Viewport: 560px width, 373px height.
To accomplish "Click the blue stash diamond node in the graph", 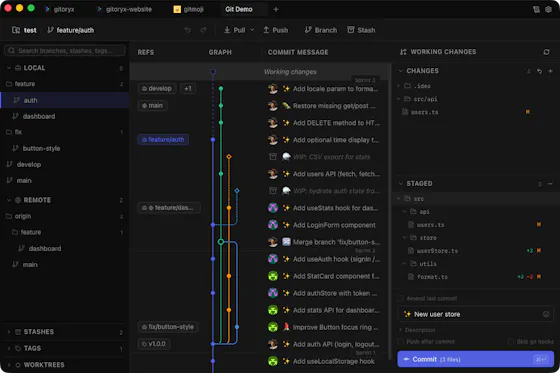I will [237, 191].
